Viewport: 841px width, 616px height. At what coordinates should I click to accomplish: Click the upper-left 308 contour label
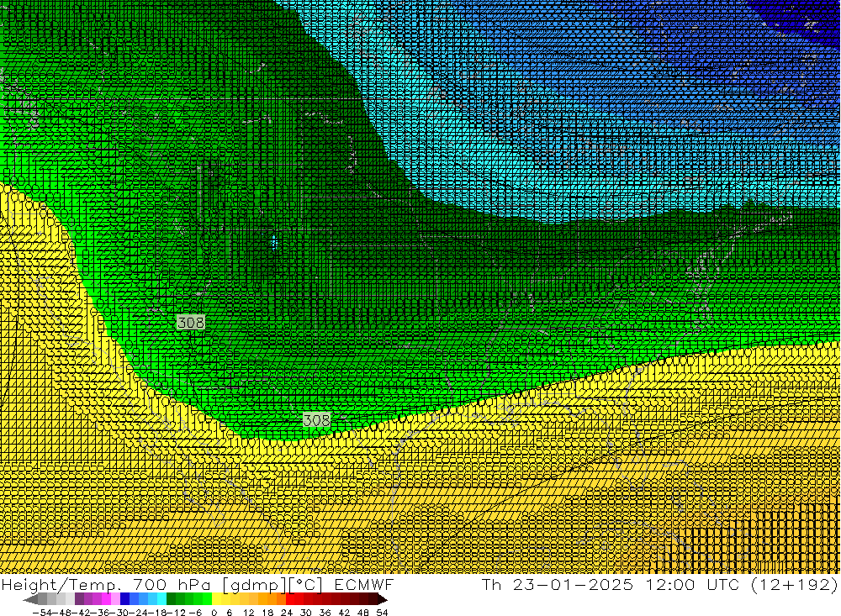191,322
